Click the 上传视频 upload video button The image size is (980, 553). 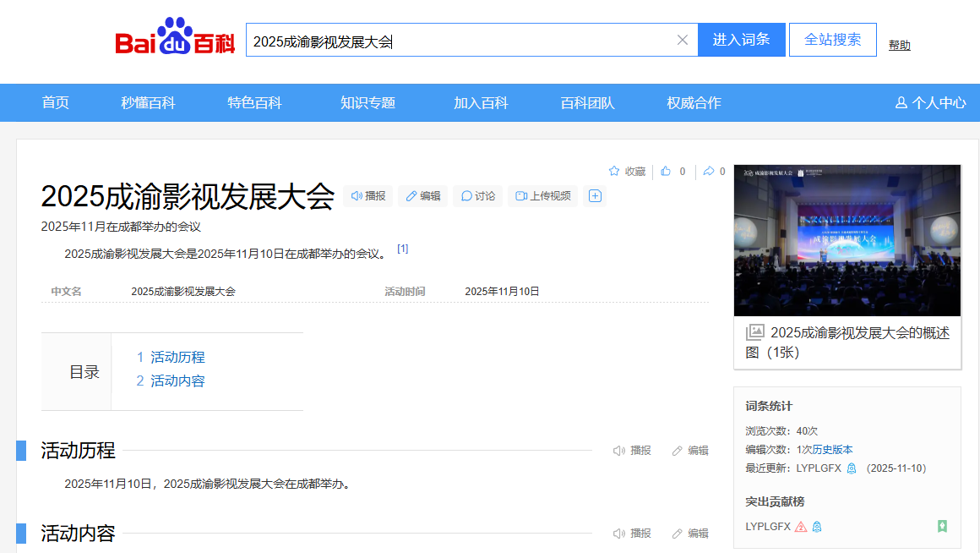point(542,196)
